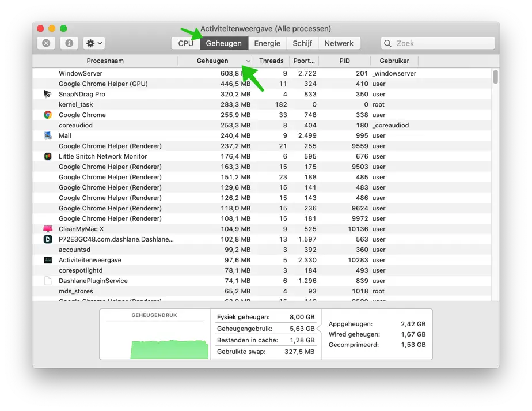Viewport: 532px width, 411px height.
Task: Select Chrome Helper (Renderer) with PID 9972
Action: pyautogui.click(x=262, y=218)
